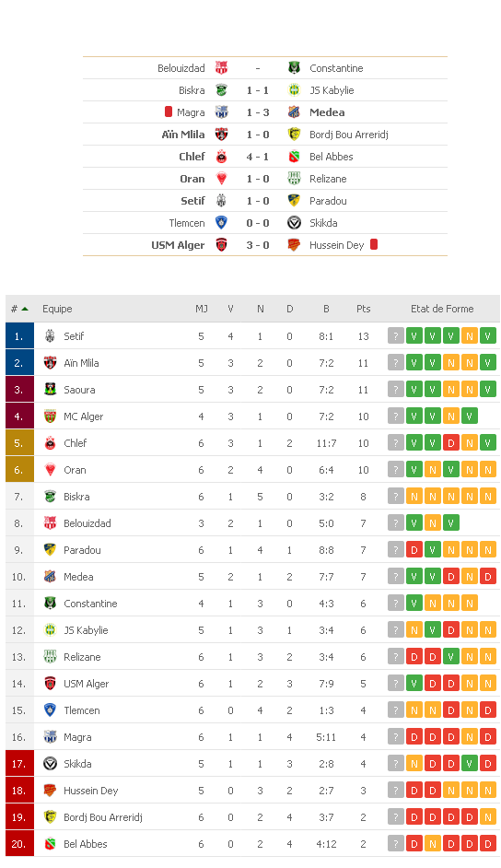
Task: Click the Hussein Dey red card icon
Action: tap(374, 244)
